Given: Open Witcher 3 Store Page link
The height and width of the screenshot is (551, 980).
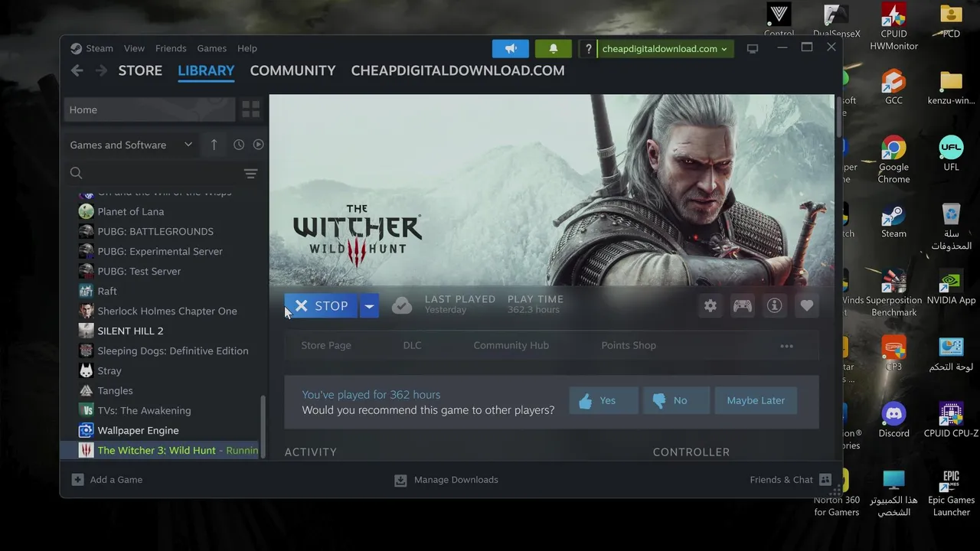Looking at the screenshot, I should click(x=326, y=345).
